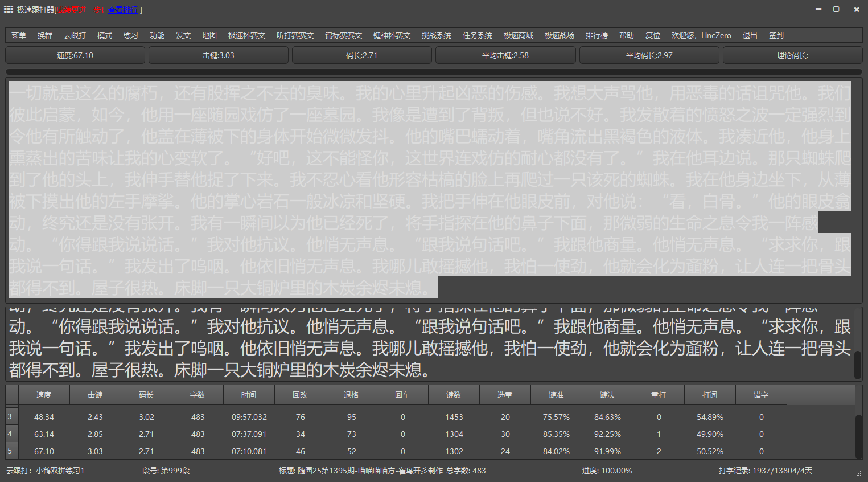Click the 平均击键:2.58 button
The height and width of the screenshot is (482, 868).
click(505, 55)
